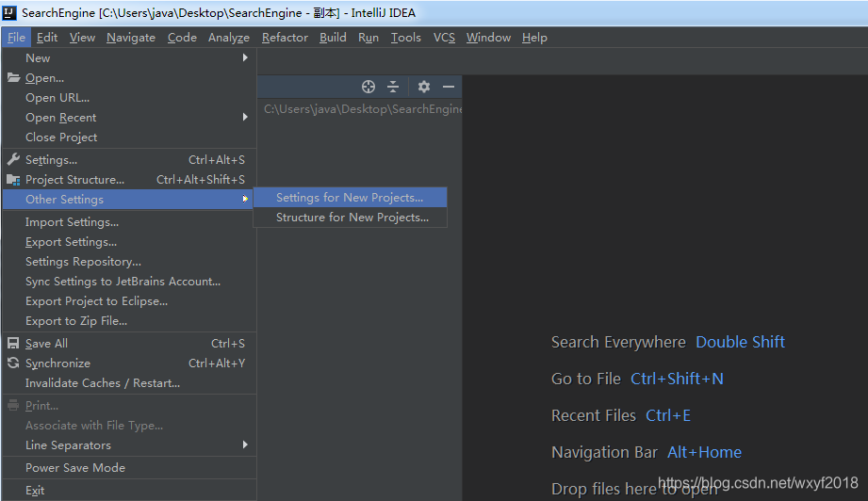868x501 pixels.
Task: Click the Ctrl+E shortcut hint
Action: [x=668, y=415]
